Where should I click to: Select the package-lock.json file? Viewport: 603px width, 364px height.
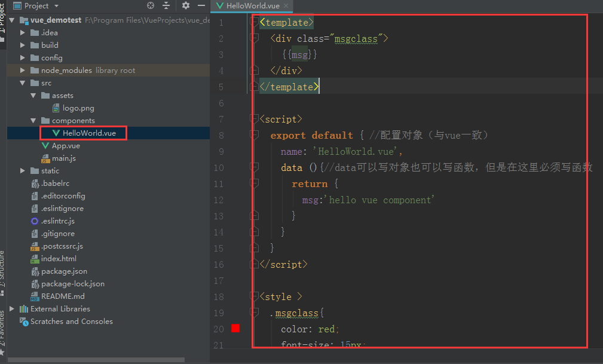(x=73, y=283)
